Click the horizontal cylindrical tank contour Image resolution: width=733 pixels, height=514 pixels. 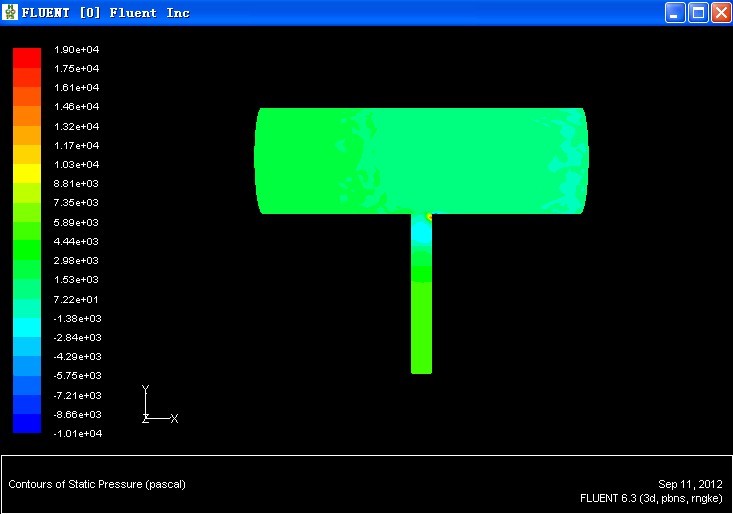pyautogui.click(x=420, y=160)
